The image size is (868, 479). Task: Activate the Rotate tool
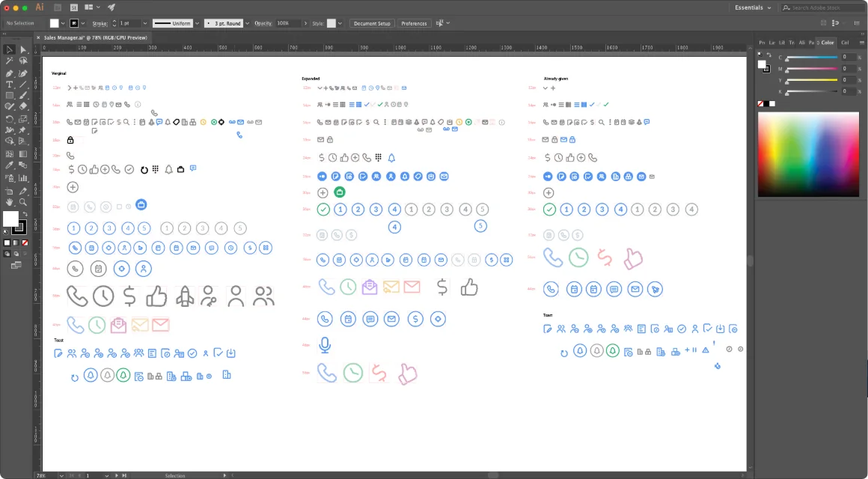pyautogui.click(x=10, y=119)
